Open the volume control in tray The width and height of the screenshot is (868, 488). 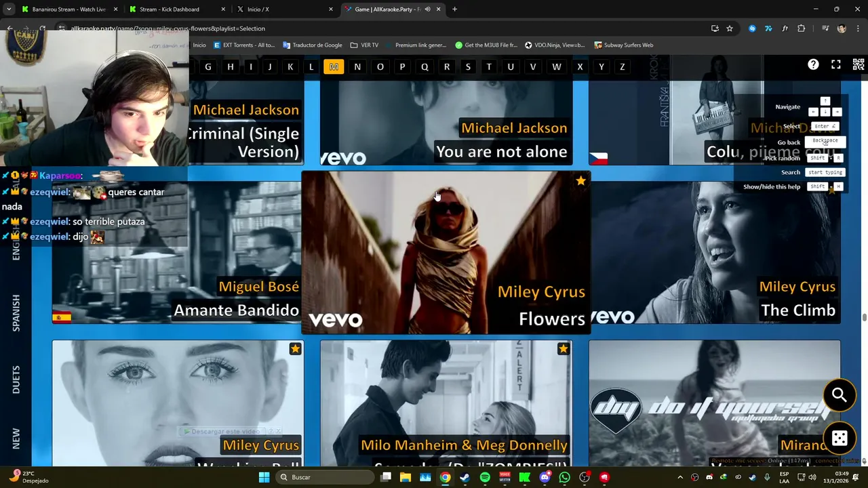[812, 477]
